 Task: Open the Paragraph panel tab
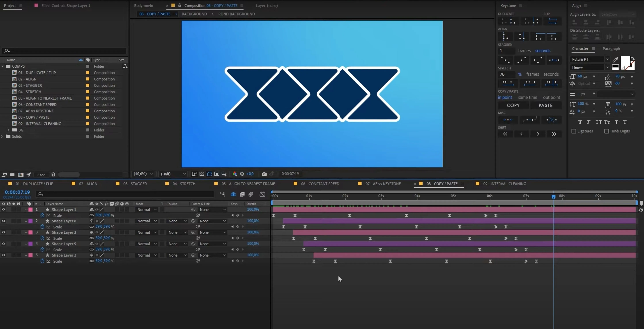click(611, 48)
